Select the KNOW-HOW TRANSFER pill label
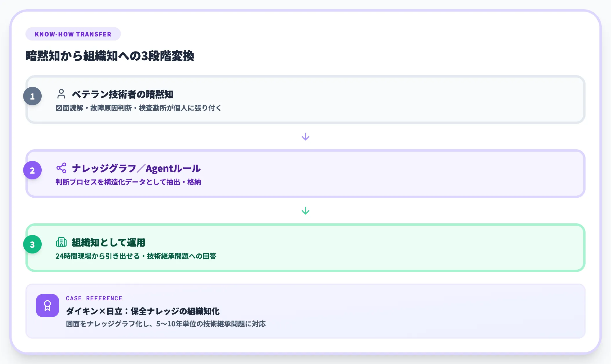Screen dimensions: 611x364 [73, 34]
